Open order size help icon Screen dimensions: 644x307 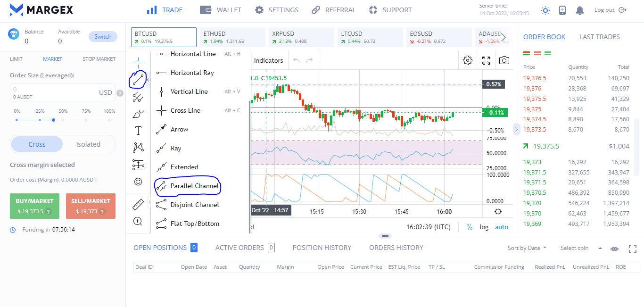coord(120,93)
